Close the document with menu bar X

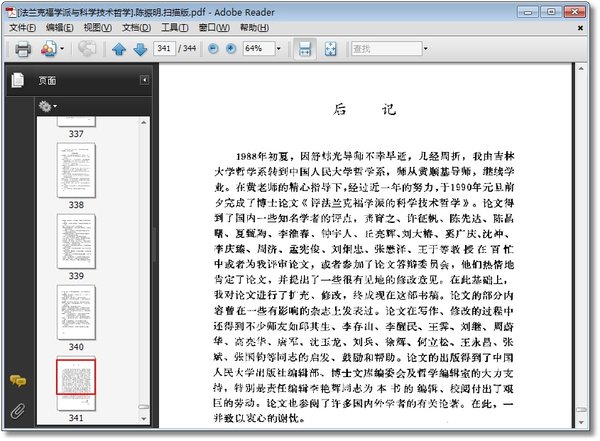click(x=580, y=28)
